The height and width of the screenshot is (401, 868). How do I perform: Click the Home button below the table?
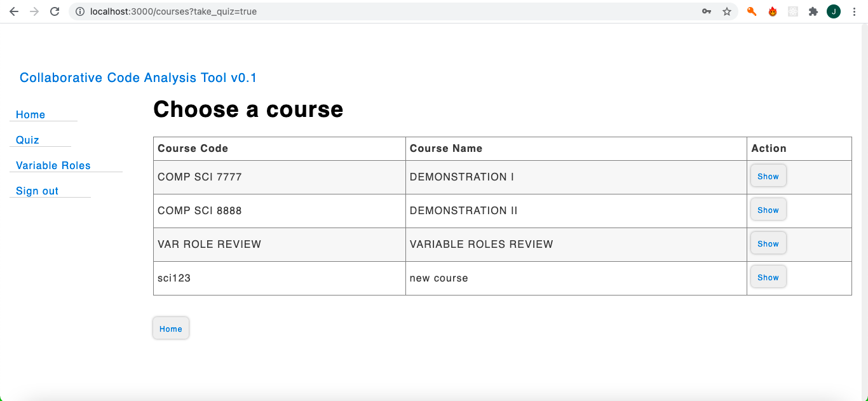tap(170, 328)
